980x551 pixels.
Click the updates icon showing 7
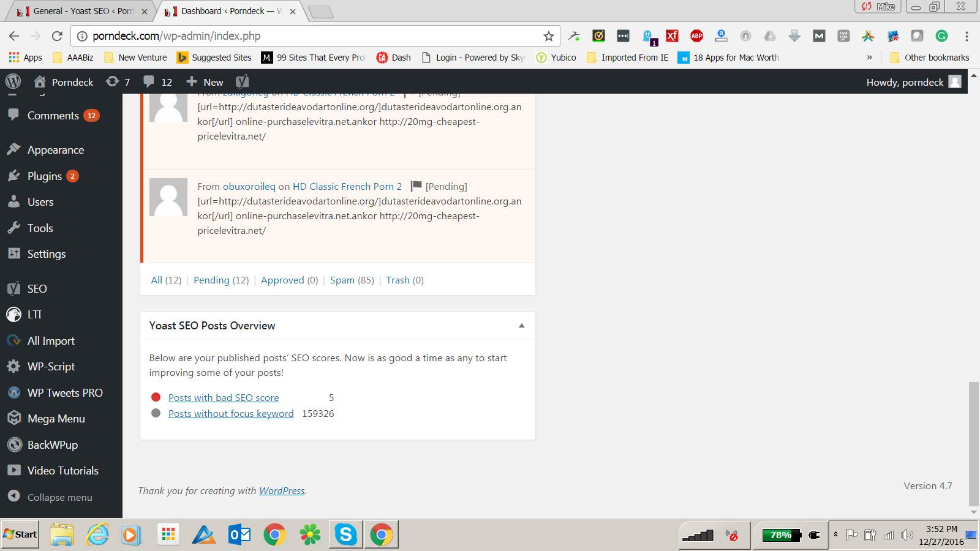point(118,81)
